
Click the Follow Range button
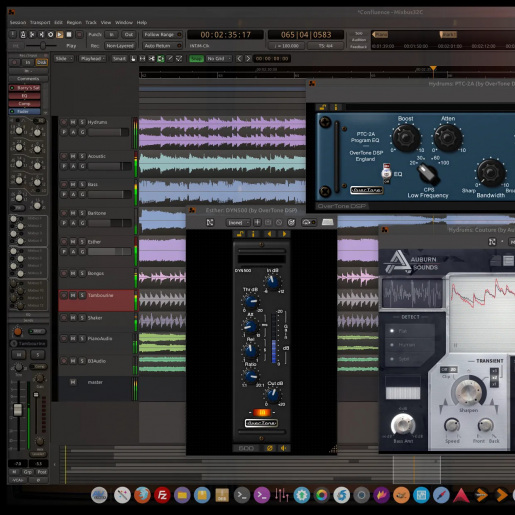point(162,34)
